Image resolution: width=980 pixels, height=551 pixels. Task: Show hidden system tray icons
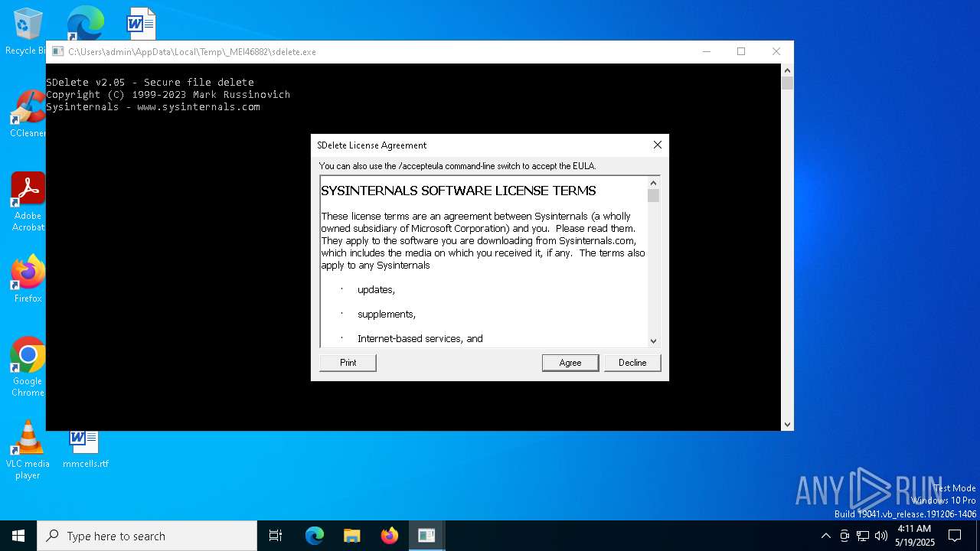(x=825, y=536)
